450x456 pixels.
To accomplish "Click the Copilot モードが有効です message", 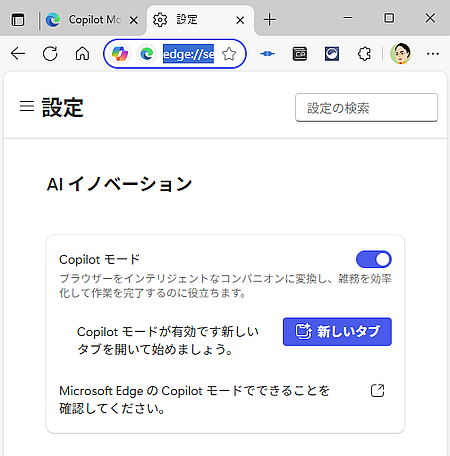I will [x=168, y=340].
